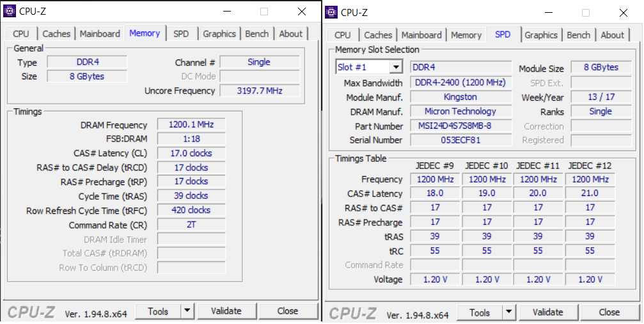Close right CPU-Z window with X
The height and width of the screenshot is (324, 644).
coord(624,13)
